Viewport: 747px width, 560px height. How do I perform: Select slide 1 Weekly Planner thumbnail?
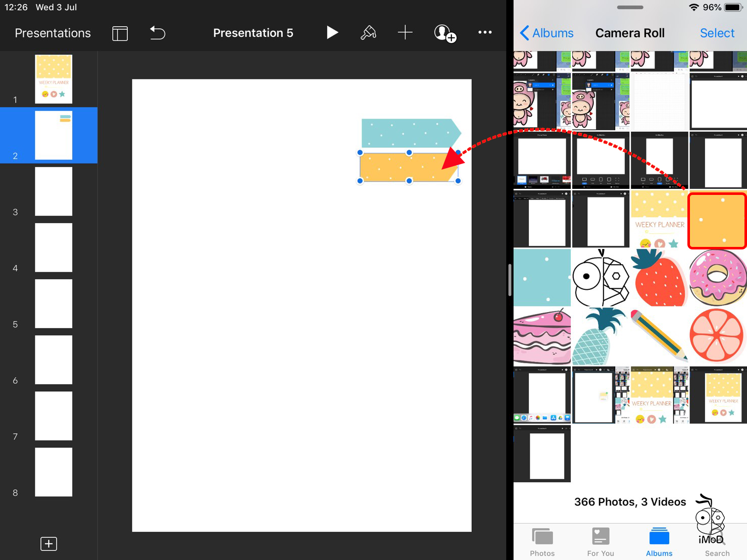[54, 79]
